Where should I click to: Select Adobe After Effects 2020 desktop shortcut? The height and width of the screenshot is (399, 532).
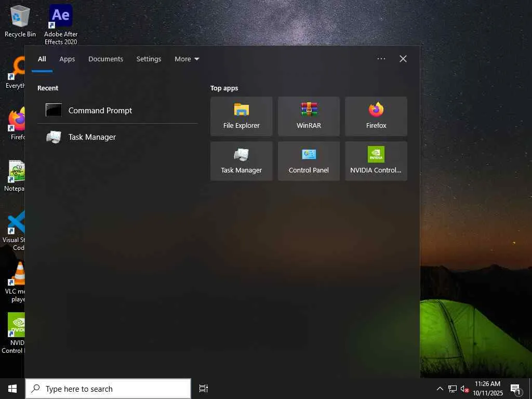(61, 25)
